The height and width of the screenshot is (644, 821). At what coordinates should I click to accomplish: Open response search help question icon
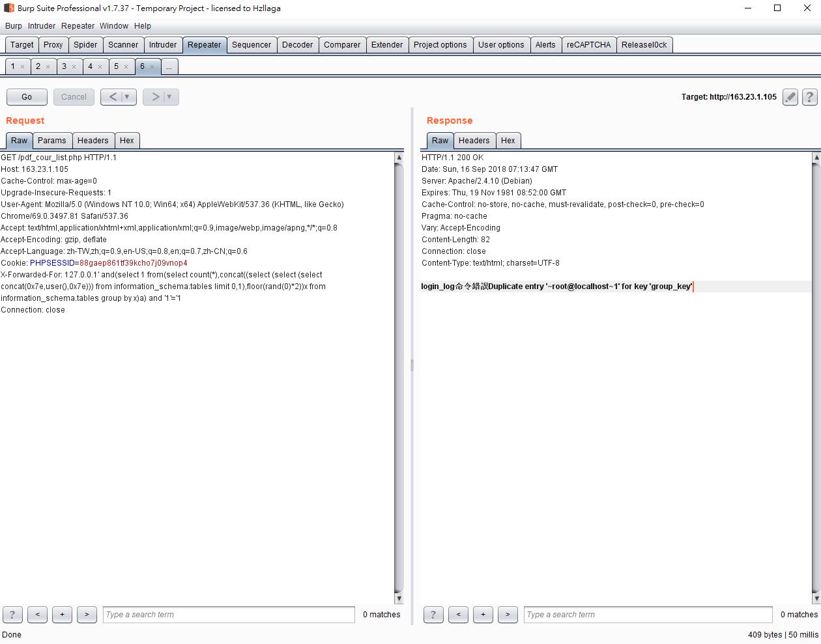coord(433,614)
